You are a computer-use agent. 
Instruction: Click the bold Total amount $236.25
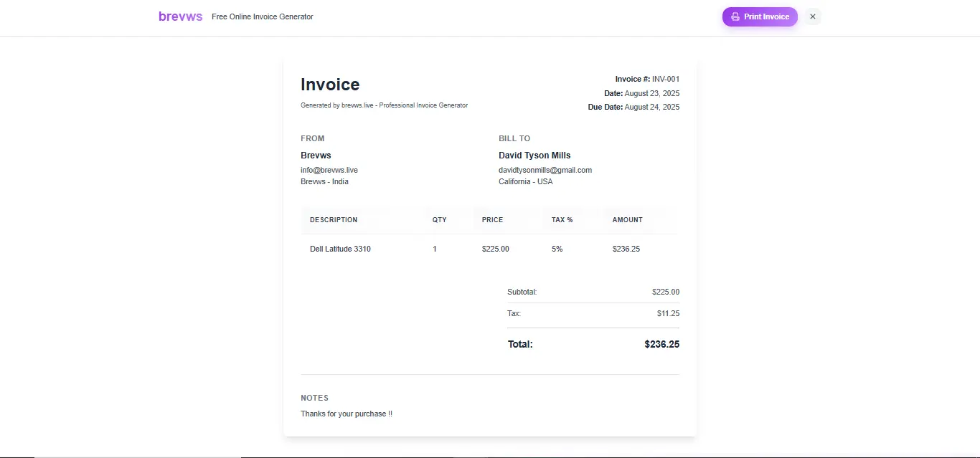661,344
